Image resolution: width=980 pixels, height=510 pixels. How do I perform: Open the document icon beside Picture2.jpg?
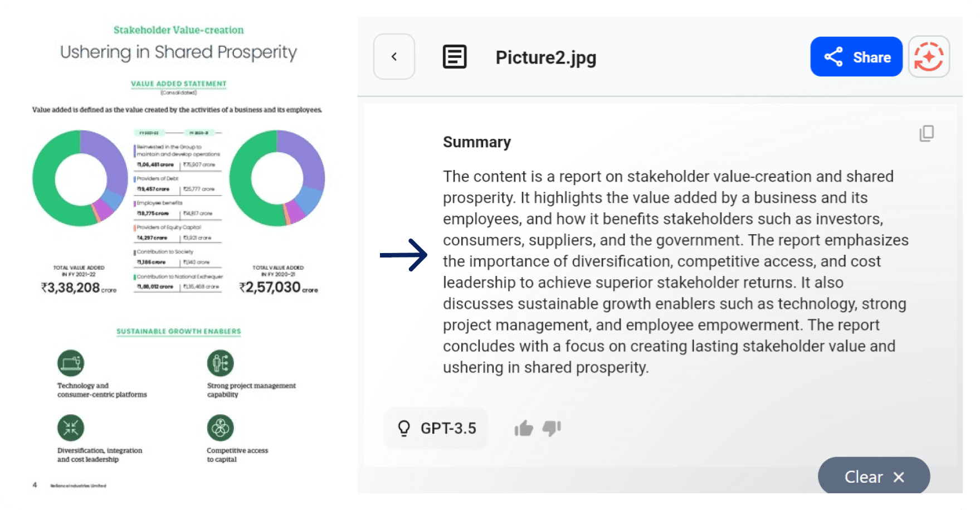point(455,56)
